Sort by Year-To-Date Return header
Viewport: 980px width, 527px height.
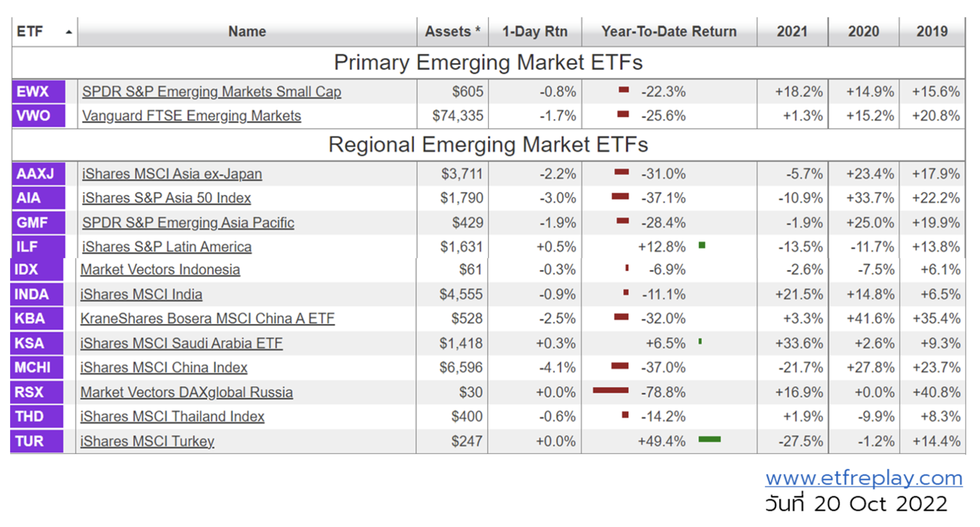pyautogui.click(x=669, y=32)
